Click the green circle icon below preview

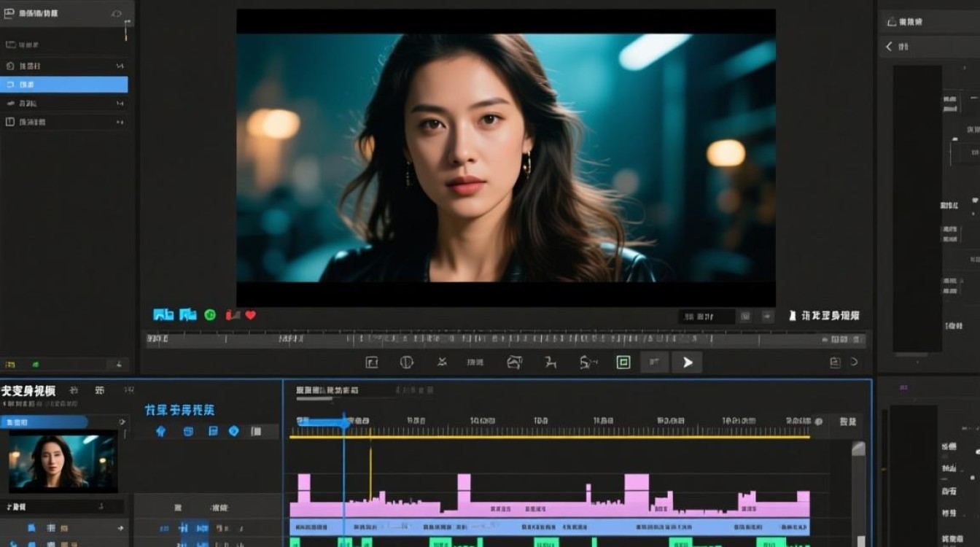click(211, 315)
